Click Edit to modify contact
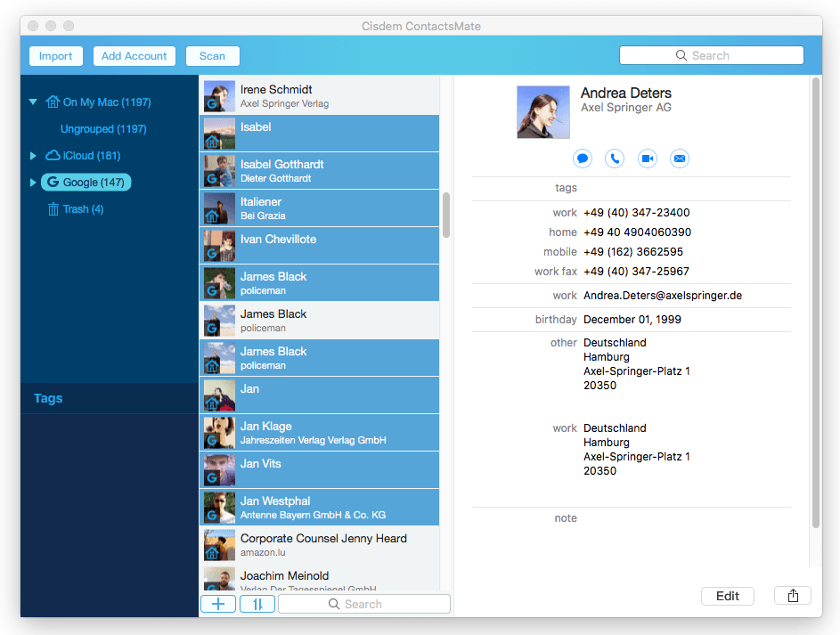 [x=728, y=596]
